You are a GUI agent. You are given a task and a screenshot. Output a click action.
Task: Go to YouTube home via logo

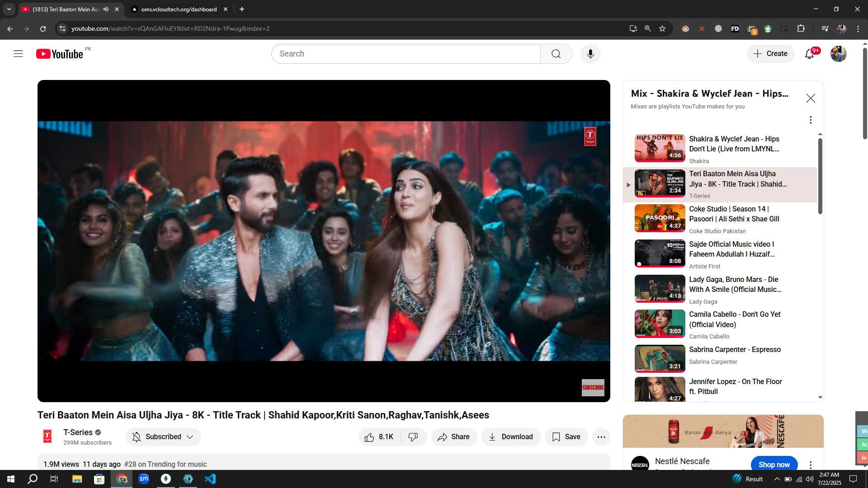click(60, 54)
